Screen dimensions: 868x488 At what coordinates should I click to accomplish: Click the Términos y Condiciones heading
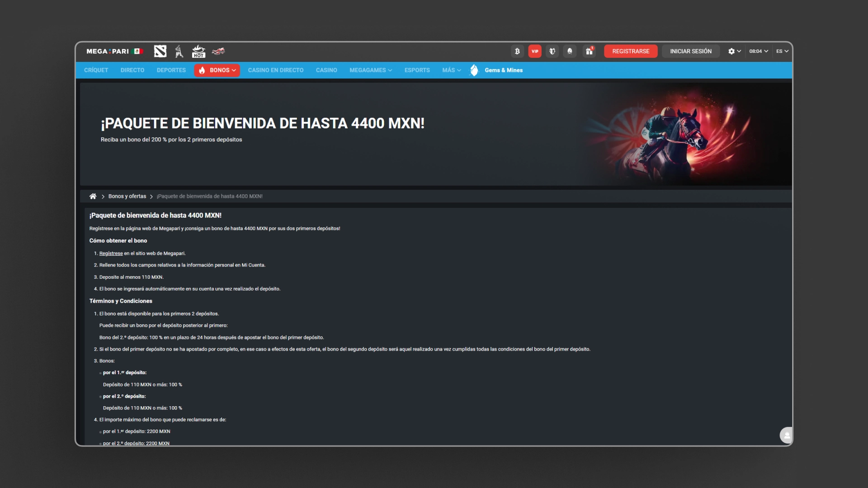tap(121, 301)
